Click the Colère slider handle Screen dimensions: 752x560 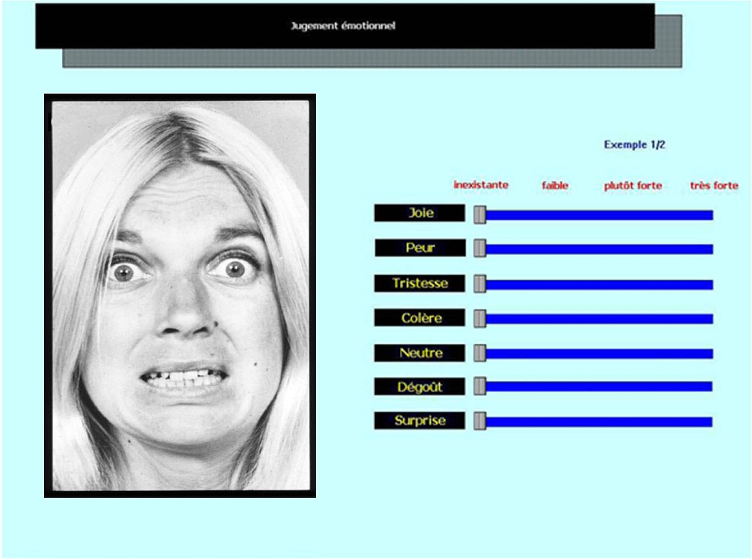pyautogui.click(x=480, y=318)
